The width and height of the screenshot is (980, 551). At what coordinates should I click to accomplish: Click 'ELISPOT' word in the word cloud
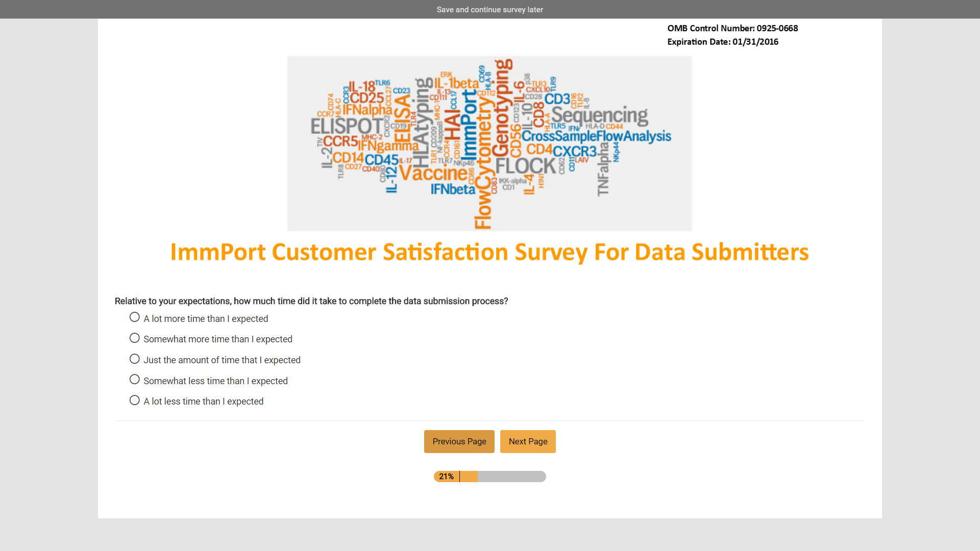pos(347,126)
